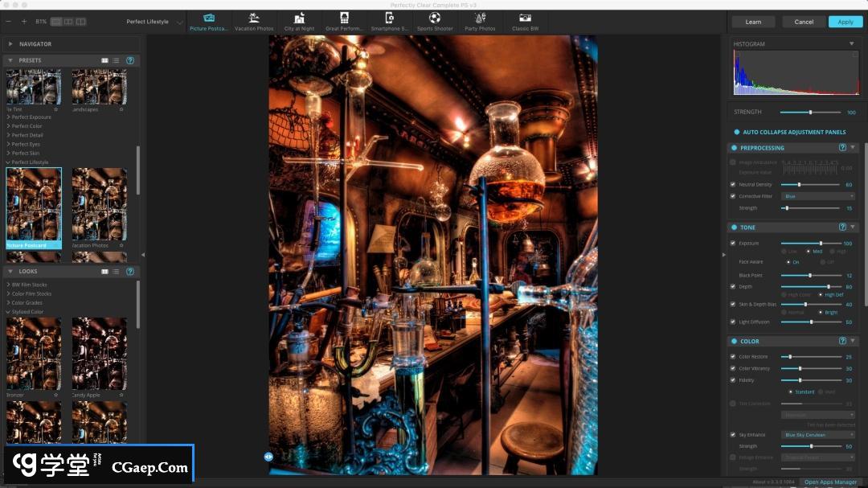Click the Cancel button

point(803,22)
